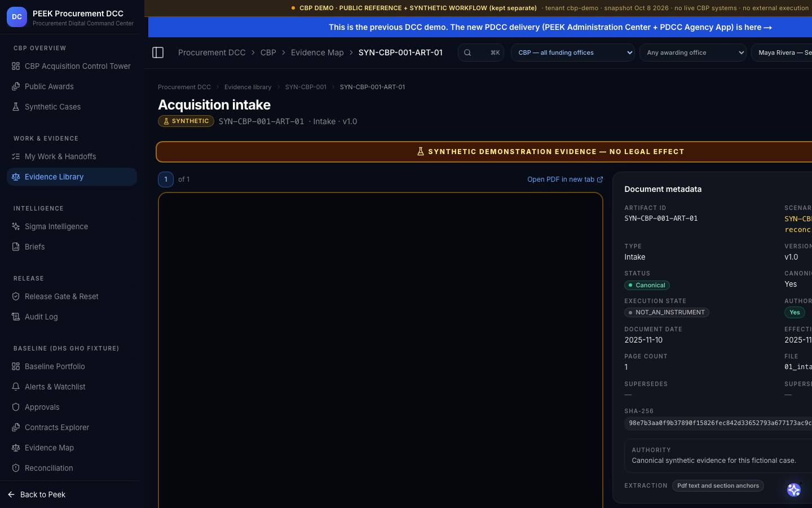Click the Back to Peek arrow icon
Image resolution: width=812 pixels, height=508 pixels.
click(11, 494)
